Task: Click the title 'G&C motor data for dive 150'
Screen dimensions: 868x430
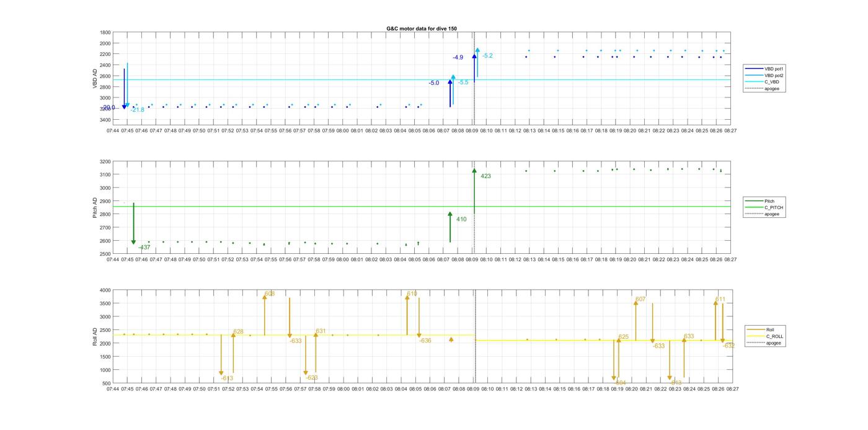Action: pyautogui.click(x=422, y=29)
